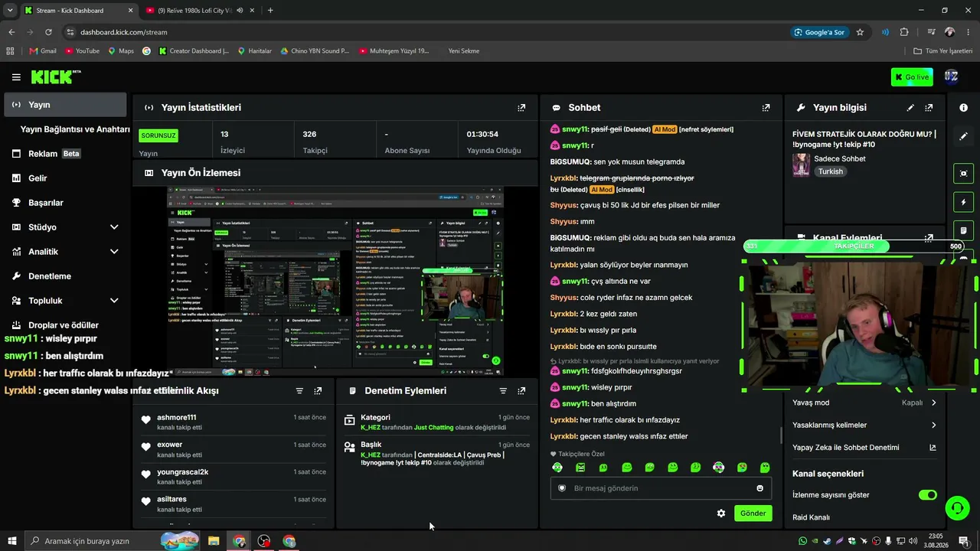Open the Yavaş mod options
Image resolution: width=980 pixels, height=551 pixels.
[x=864, y=403]
